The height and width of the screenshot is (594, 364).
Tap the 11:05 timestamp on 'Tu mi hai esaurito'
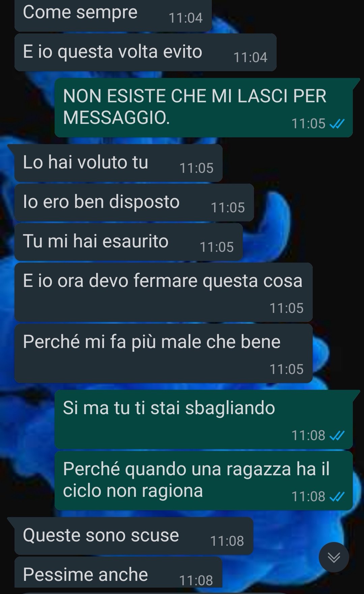coord(217,247)
